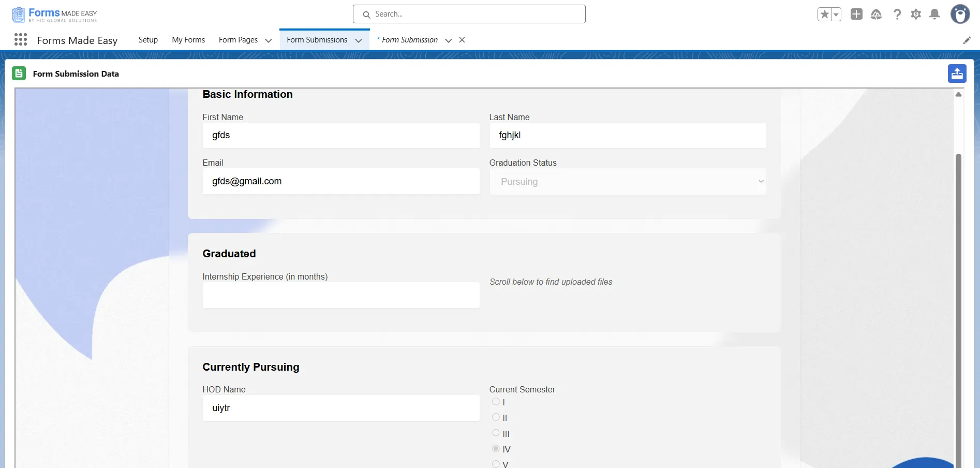Close the Form Submission tab
980x468 pixels.
pos(462,40)
